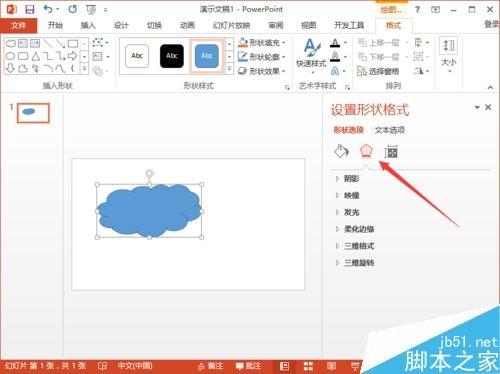The image size is (500, 374).
Task: Click the rotation handle above the cloud shape
Action: [150, 173]
